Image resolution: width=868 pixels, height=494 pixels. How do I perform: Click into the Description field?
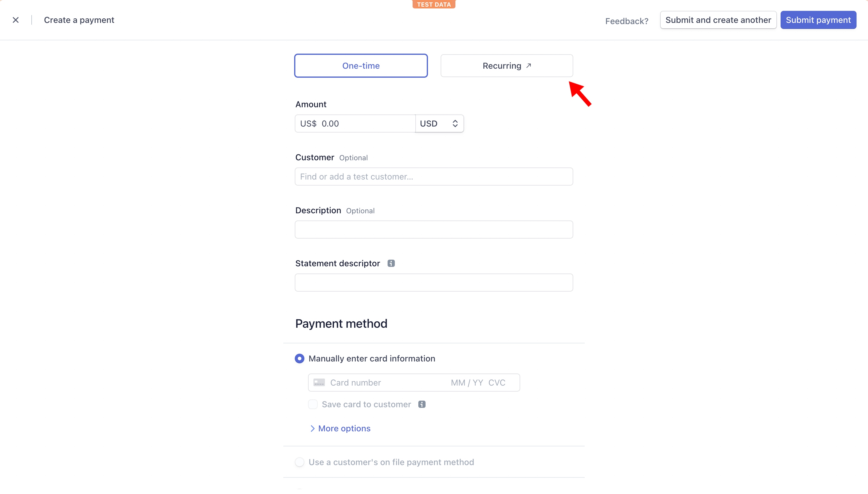click(434, 230)
